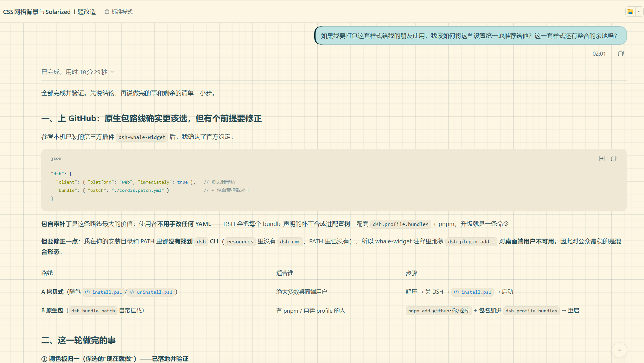Click the ① 调色板归一 subheading
The image size is (644, 363).
[115, 359]
